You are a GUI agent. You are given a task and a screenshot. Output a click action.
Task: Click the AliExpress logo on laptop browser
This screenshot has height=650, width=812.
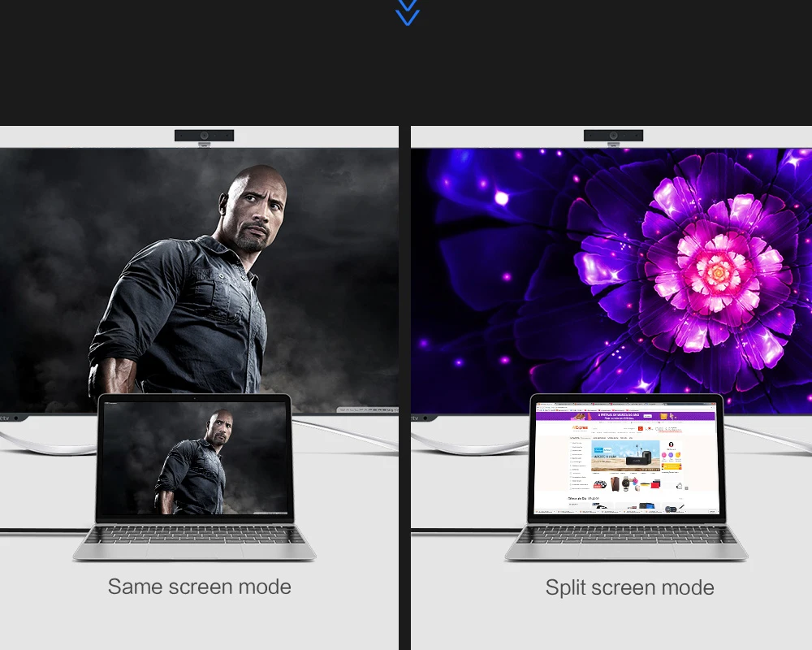[x=579, y=427]
